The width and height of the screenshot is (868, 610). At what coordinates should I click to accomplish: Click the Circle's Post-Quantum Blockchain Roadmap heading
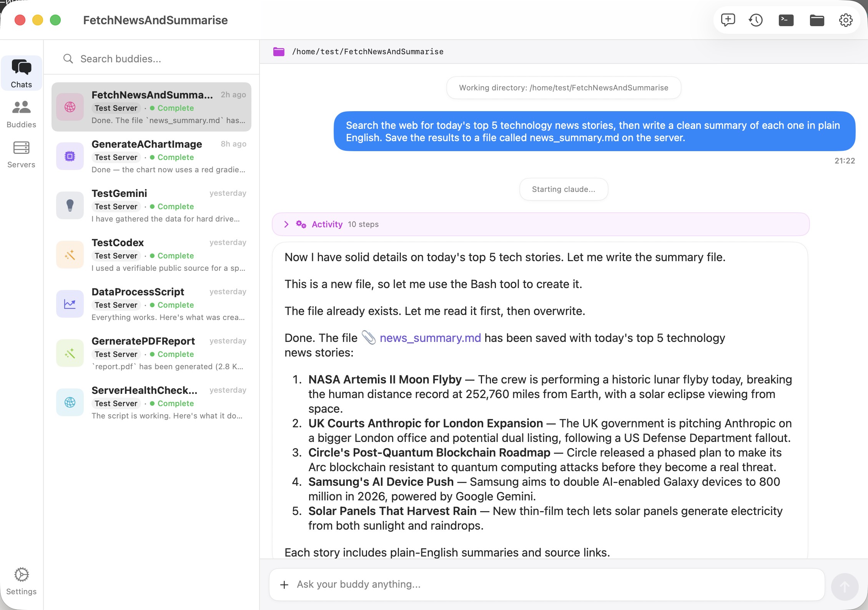[429, 452]
